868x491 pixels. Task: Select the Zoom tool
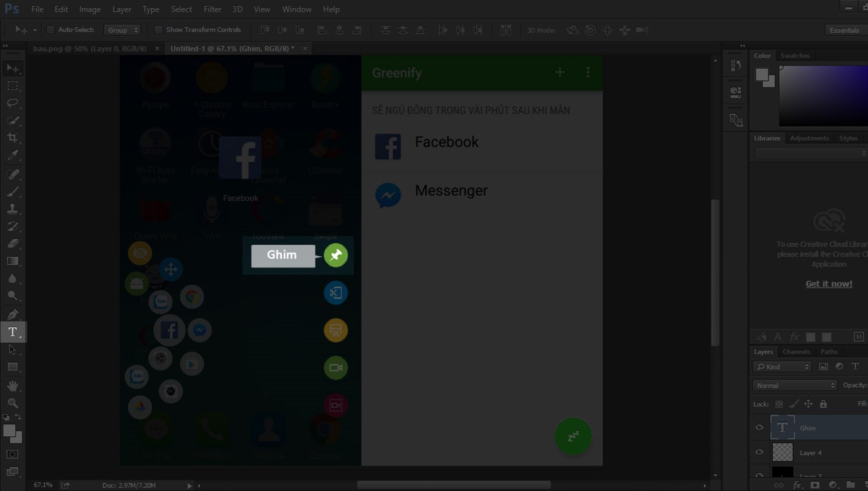tap(13, 403)
